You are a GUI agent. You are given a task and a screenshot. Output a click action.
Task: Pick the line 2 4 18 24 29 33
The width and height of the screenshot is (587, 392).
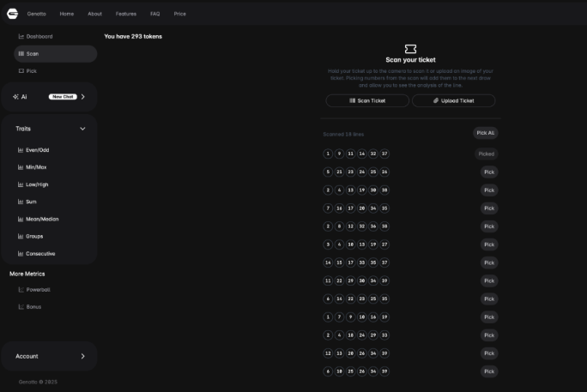pyautogui.click(x=489, y=335)
